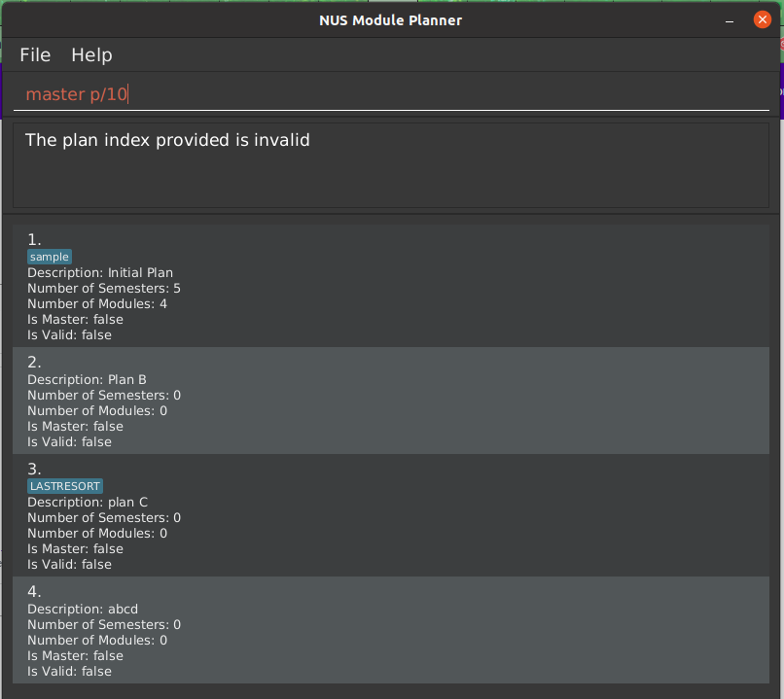
Task: Click 'Is Valid: false' in plan 4
Action: pyautogui.click(x=69, y=671)
